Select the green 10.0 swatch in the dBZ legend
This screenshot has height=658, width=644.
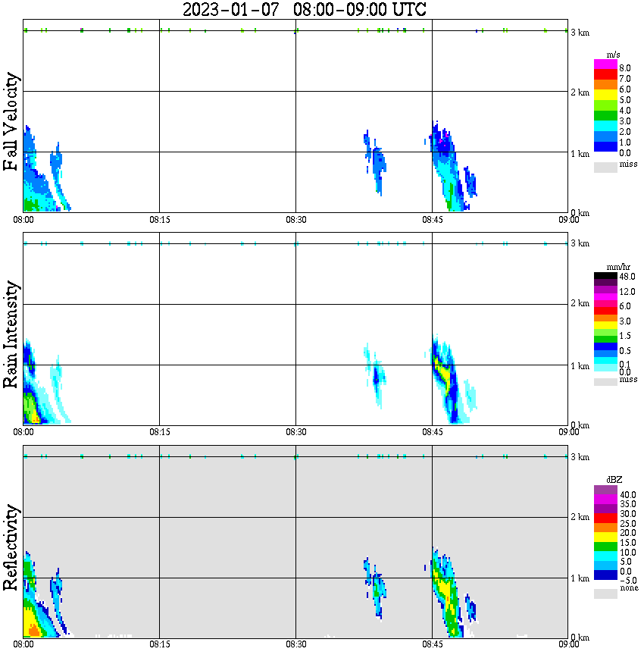605,547
